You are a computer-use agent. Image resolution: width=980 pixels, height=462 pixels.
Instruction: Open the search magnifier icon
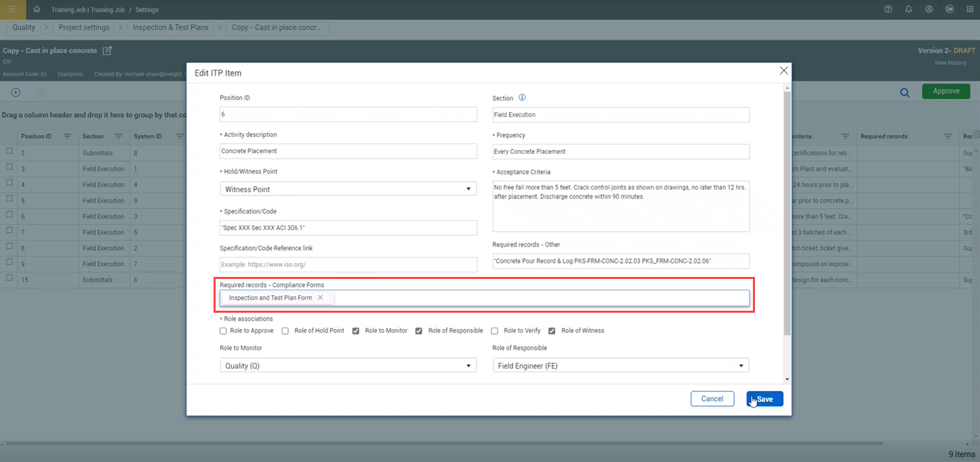pyautogui.click(x=904, y=91)
